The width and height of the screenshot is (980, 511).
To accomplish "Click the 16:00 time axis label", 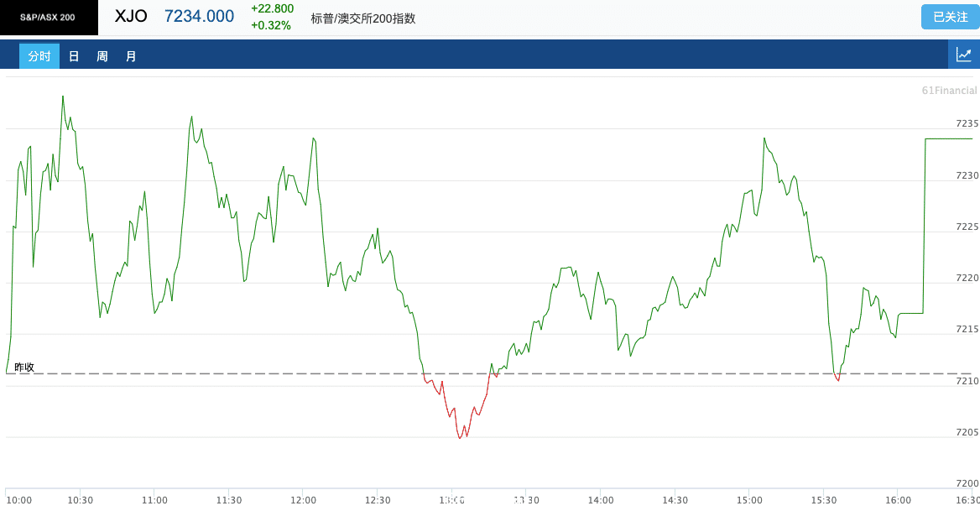I will pos(898,500).
